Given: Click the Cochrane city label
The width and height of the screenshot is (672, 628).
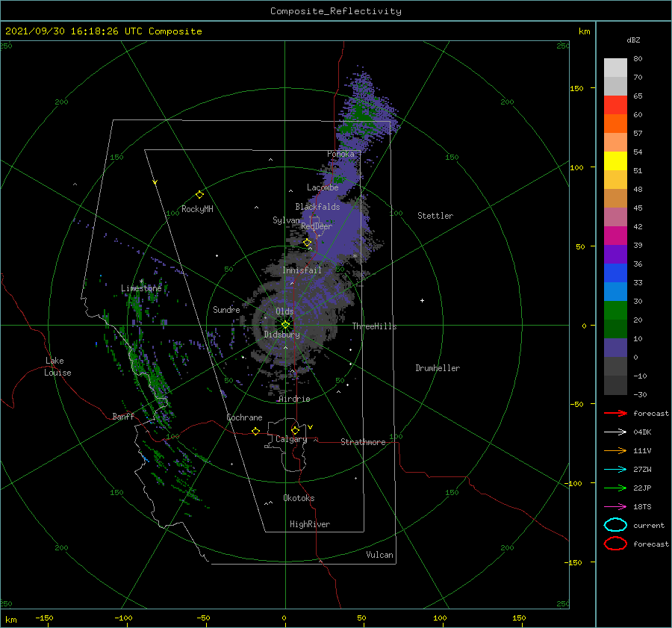Looking at the screenshot, I should pyautogui.click(x=244, y=417).
